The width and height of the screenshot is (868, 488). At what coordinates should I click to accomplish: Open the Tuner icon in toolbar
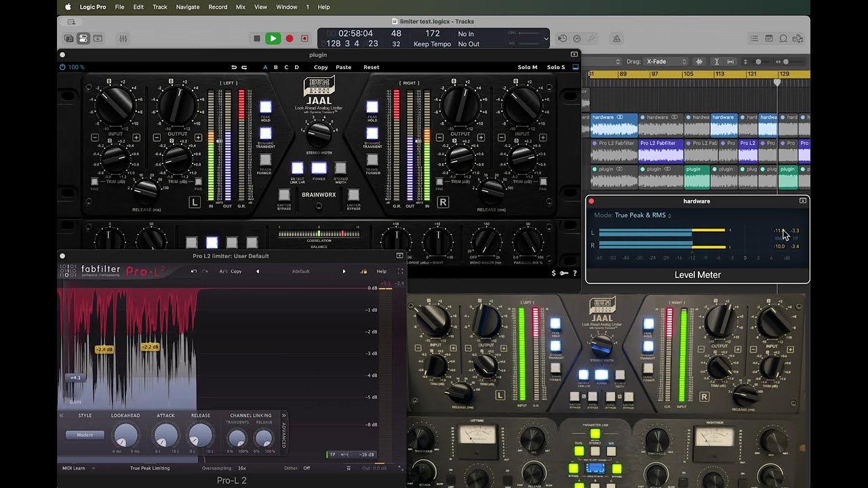click(x=592, y=39)
